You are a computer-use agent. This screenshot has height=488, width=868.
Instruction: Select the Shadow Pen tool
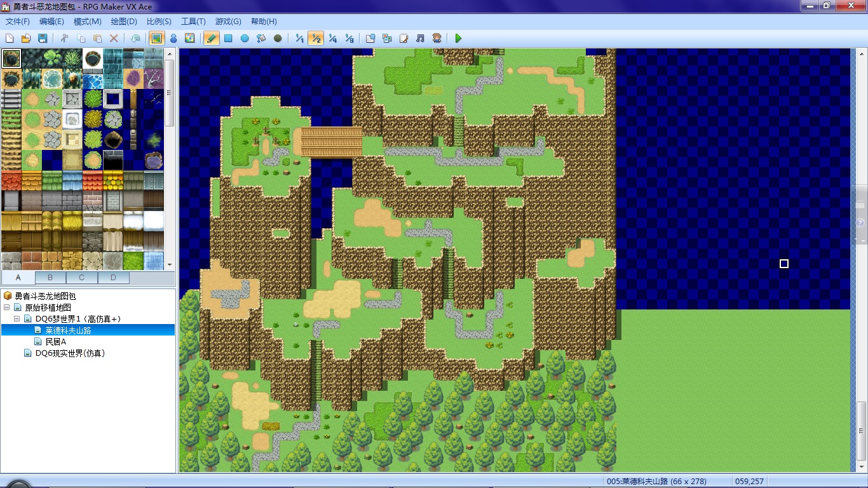(x=278, y=38)
